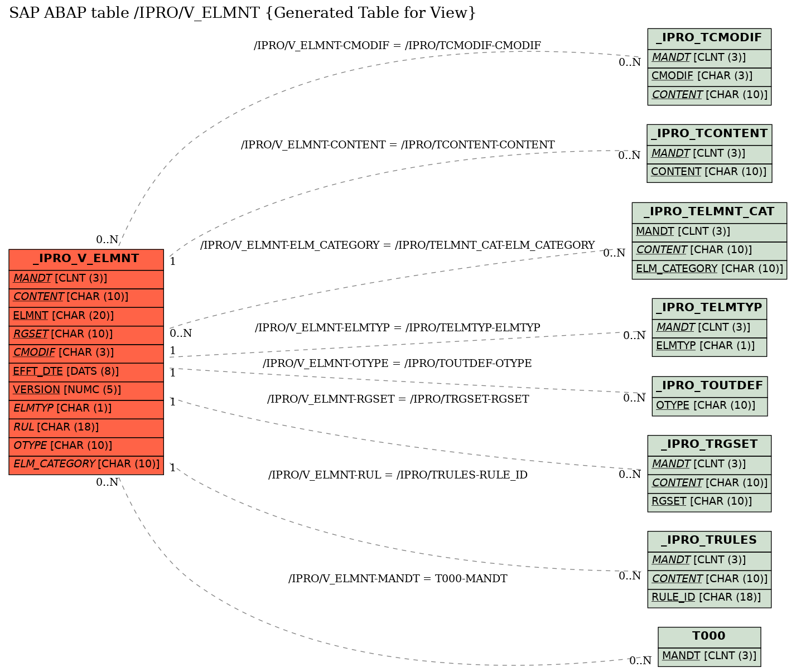Viewport: 796px width, 672px height.
Task: Select CONTENT [CHAR (10)] in _IPRO_TRULES
Action: [x=710, y=579]
